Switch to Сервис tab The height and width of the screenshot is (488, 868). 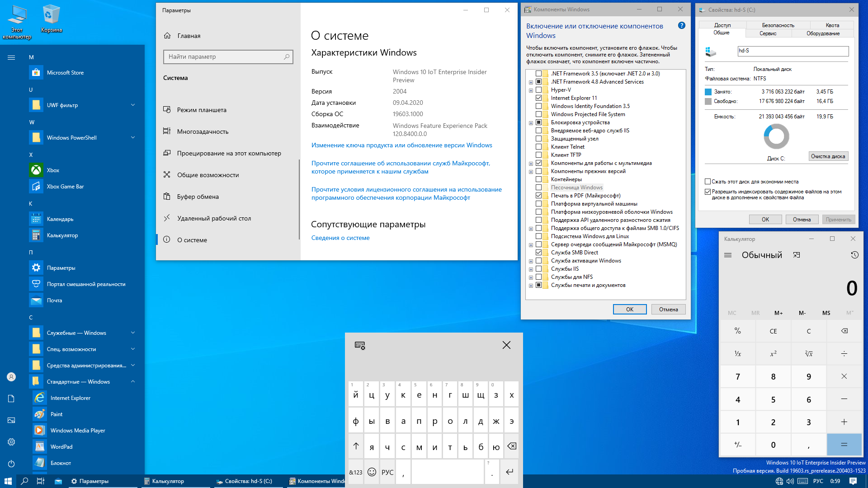pyautogui.click(x=768, y=33)
